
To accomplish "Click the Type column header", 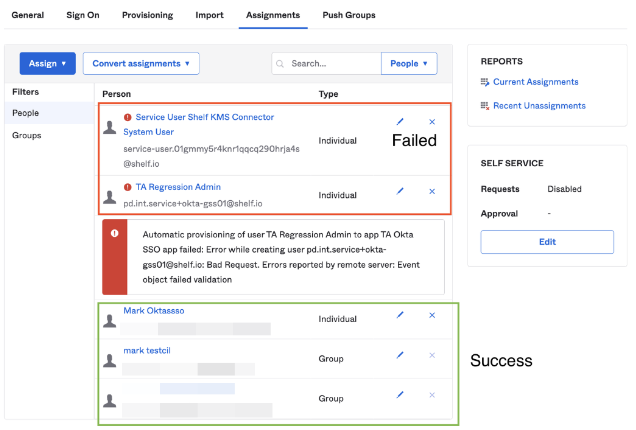I will (328, 94).
